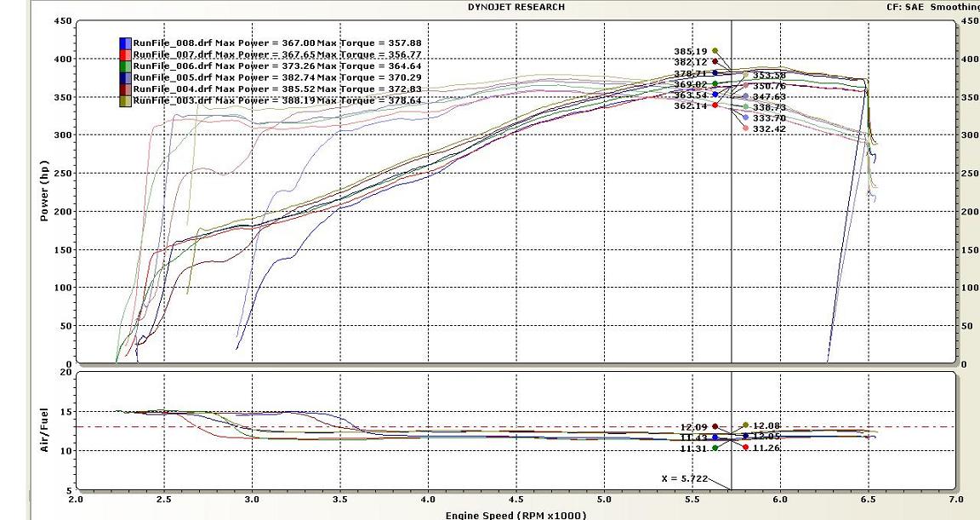Screen dimensions: 980x520
Task: Click the red marker dot labeled 362.14
Action: coord(715,106)
